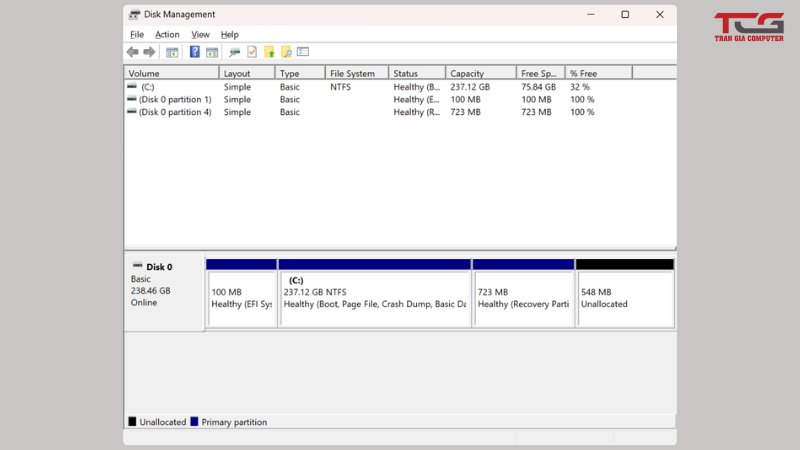Viewport: 800px width, 450px height.
Task: Select the (C:) volume row in list
Action: pos(148,87)
